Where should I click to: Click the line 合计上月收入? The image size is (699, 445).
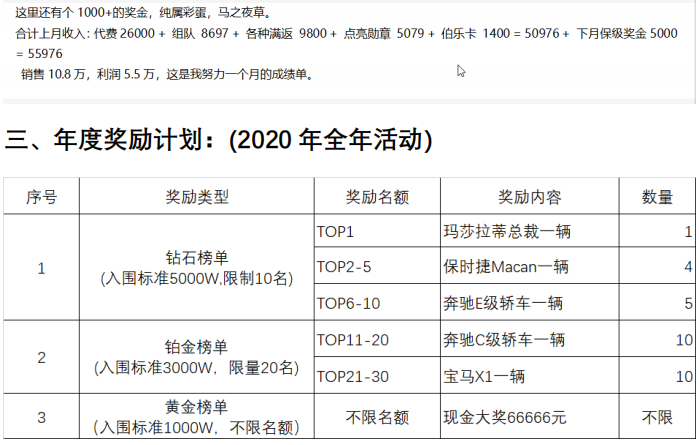tap(346, 33)
